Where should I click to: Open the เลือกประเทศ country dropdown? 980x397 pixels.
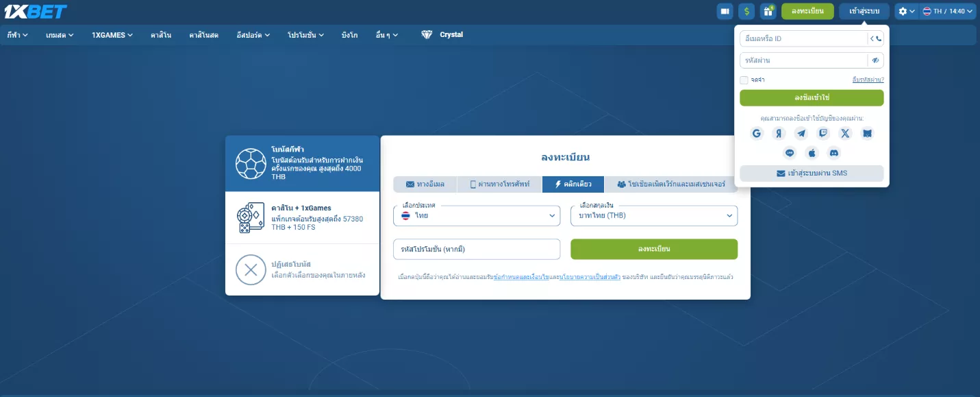tap(477, 216)
